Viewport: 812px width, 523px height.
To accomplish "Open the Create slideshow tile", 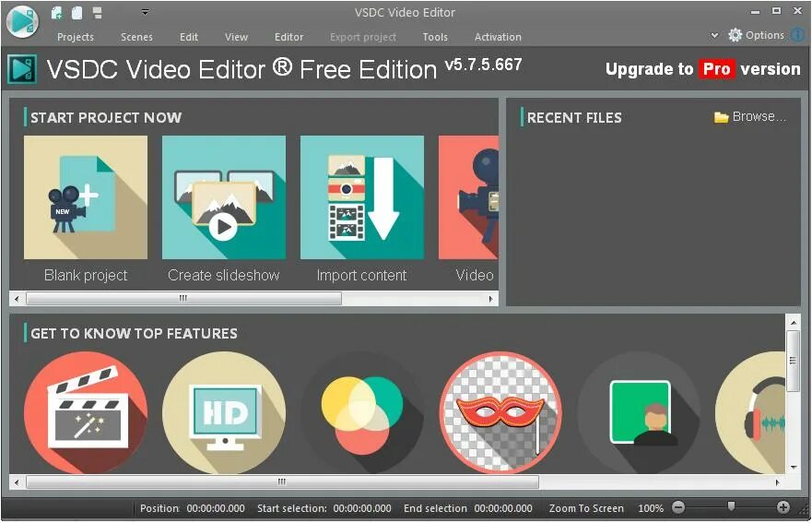I will [224, 197].
